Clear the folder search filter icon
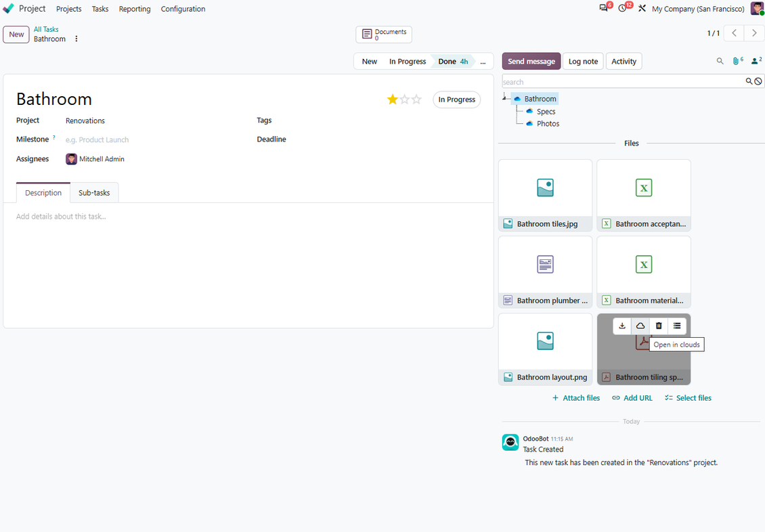This screenshot has height=532, width=765. [x=758, y=81]
